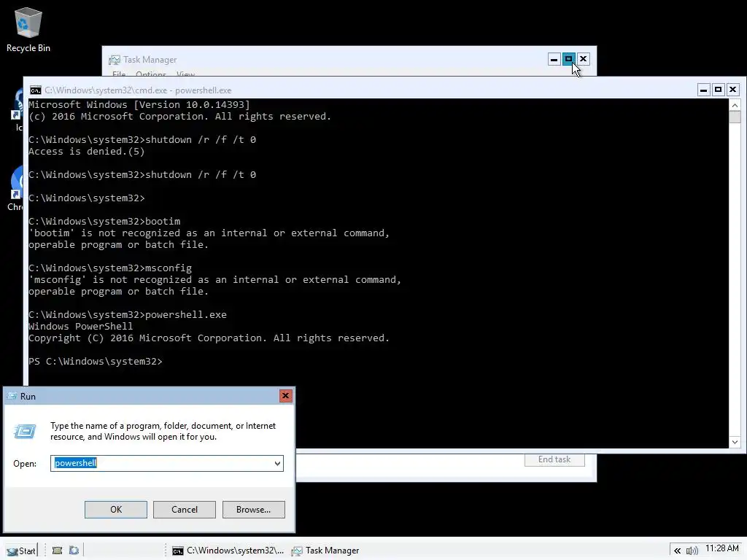The width and height of the screenshot is (747, 560).
Task: Close the Run dialog with its X
Action: tap(285, 396)
